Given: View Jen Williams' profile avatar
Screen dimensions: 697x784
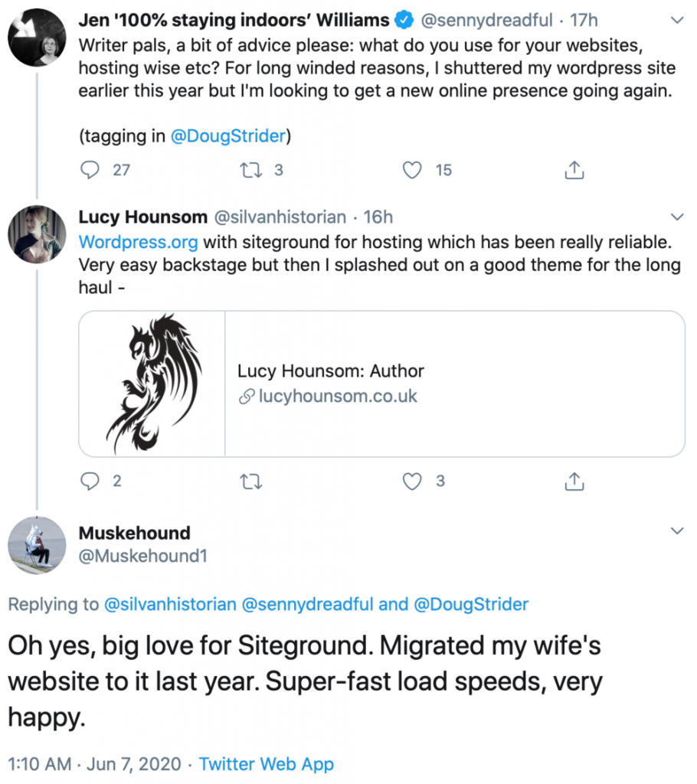Looking at the screenshot, I should point(37,38).
